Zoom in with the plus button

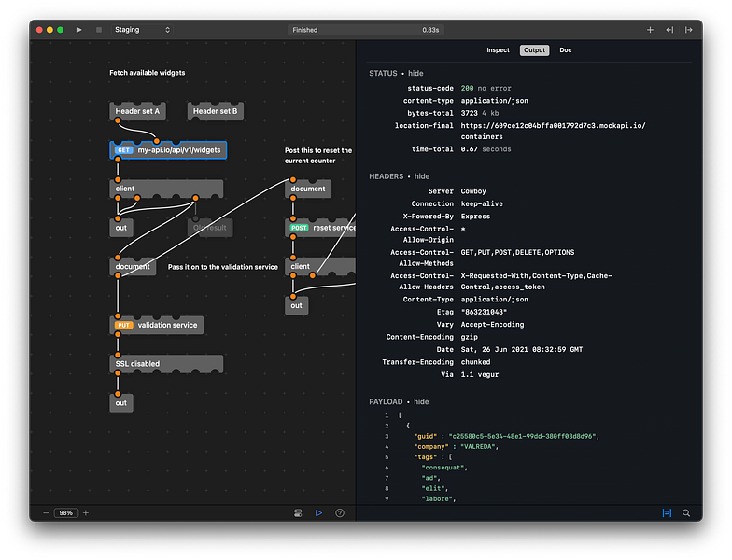click(x=86, y=513)
